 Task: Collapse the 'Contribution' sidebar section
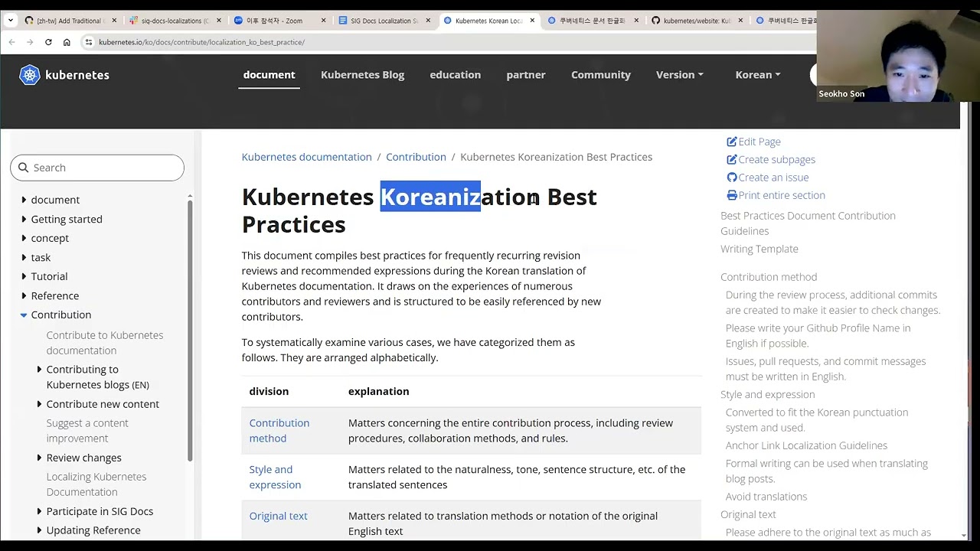24,315
